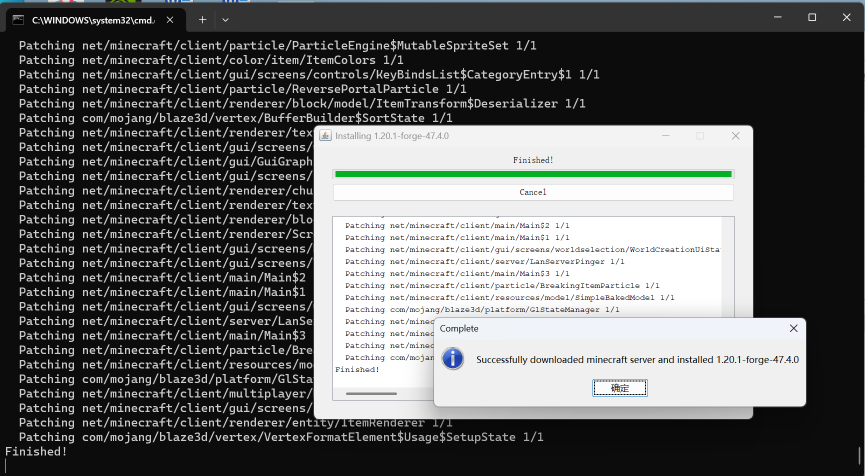Click installer log line 'SimpleBakedModel 1/1'
865x476 pixels.
[510, 297]
